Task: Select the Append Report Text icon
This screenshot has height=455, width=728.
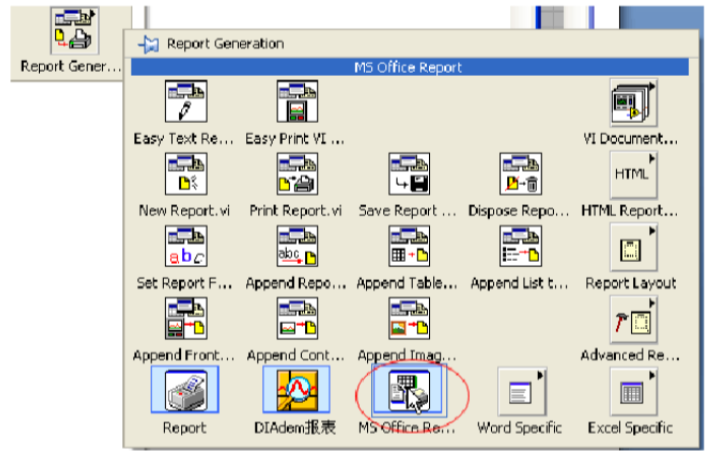Action: click(x=297, y=246)
